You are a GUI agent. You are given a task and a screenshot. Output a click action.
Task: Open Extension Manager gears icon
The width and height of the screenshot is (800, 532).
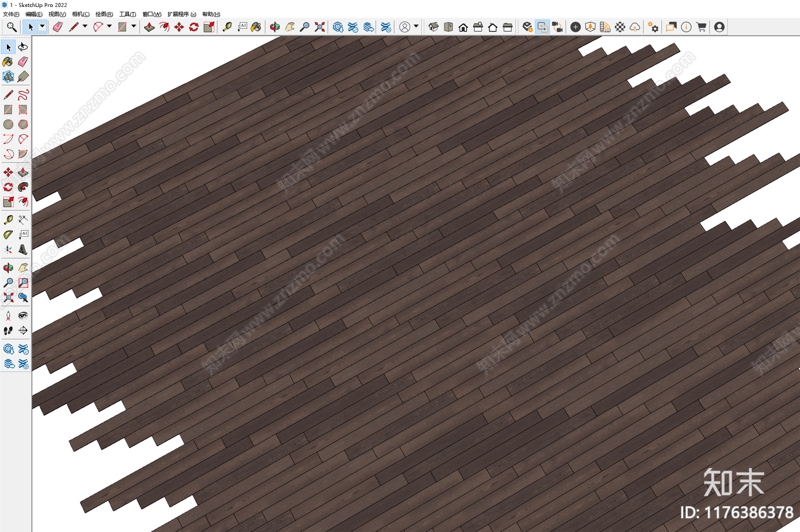pos(653,27)
